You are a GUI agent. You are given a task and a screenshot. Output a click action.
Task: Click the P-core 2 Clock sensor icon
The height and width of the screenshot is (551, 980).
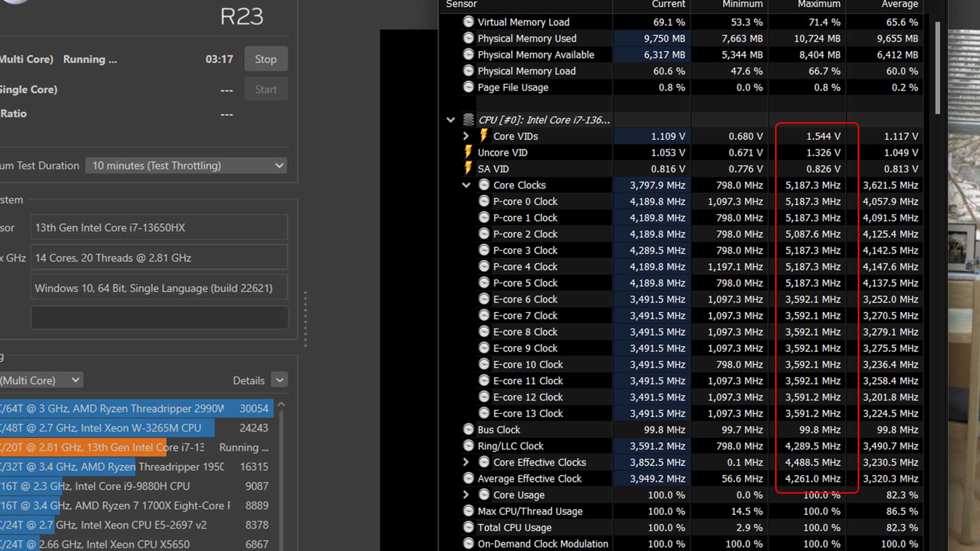pos(484,234)
